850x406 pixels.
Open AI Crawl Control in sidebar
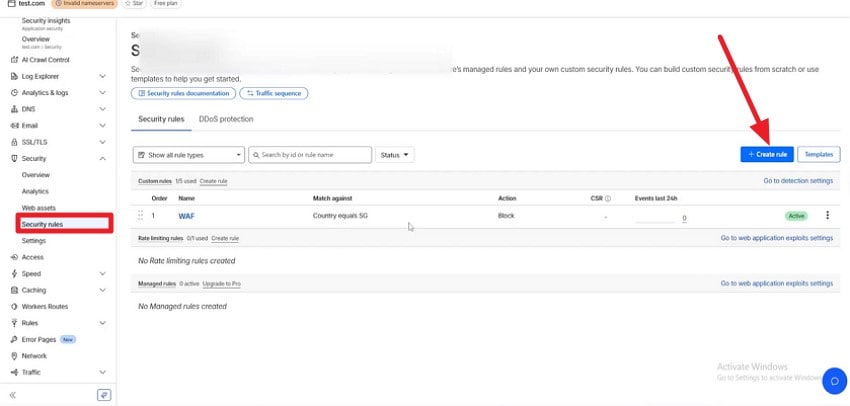[x=46, y=60]
